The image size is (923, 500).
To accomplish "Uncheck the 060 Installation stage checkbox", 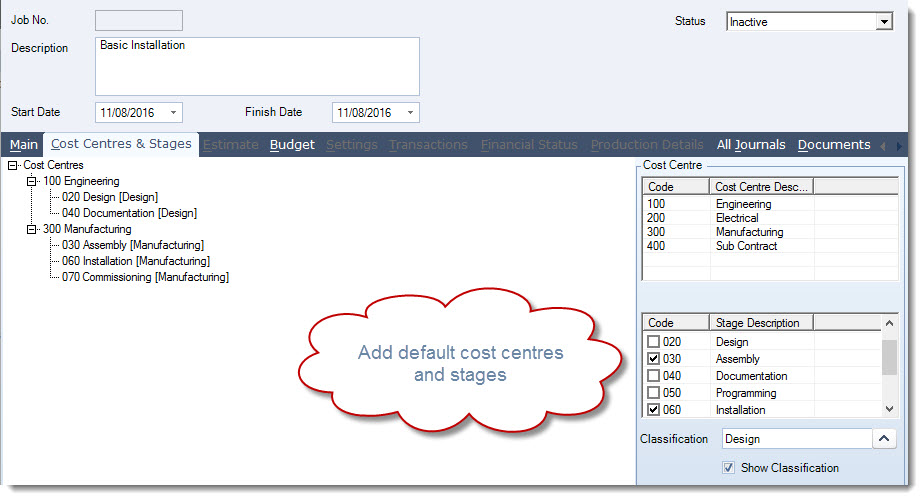I will click(x=653, y=410).
